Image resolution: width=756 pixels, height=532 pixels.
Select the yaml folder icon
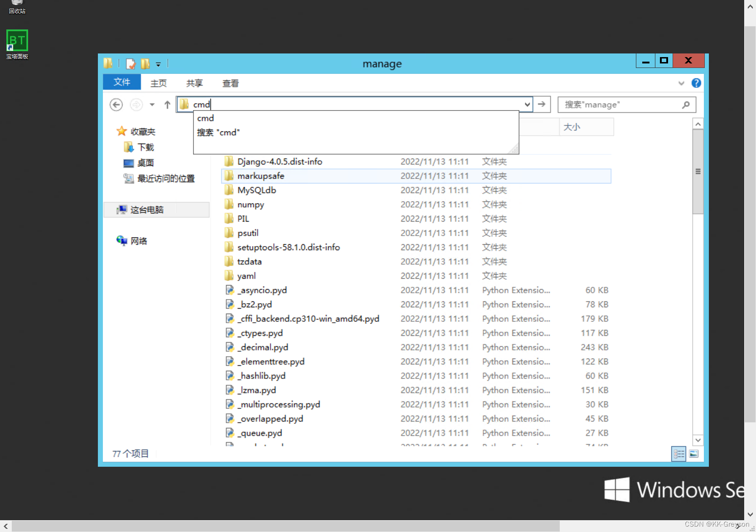229,276
